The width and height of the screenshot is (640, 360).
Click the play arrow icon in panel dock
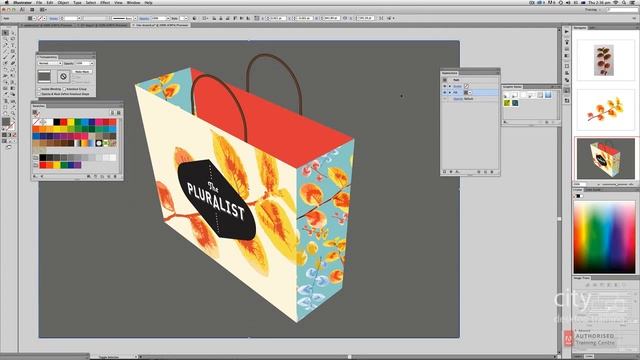point(567,31)
